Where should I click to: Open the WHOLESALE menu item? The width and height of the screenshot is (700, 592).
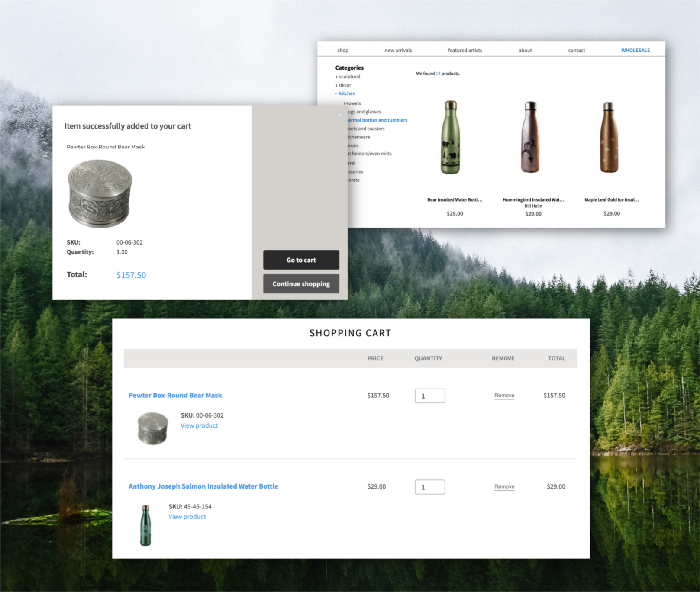pos(635,50)
